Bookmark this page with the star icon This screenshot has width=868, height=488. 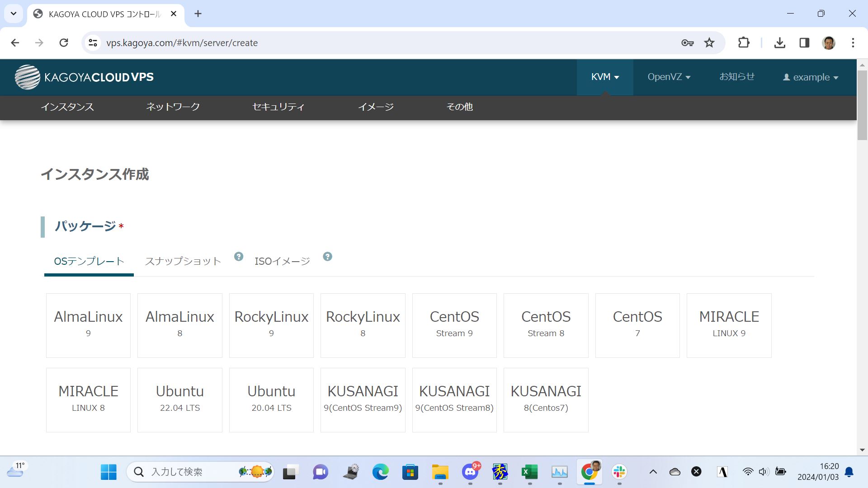pyautogui.click(x=709, y=43)
